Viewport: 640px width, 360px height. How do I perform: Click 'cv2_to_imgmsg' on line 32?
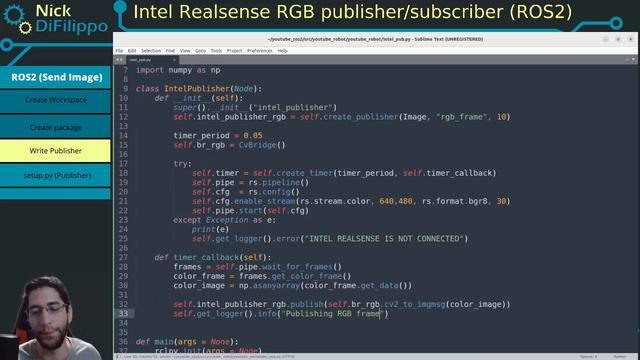[x=415, y=304]
